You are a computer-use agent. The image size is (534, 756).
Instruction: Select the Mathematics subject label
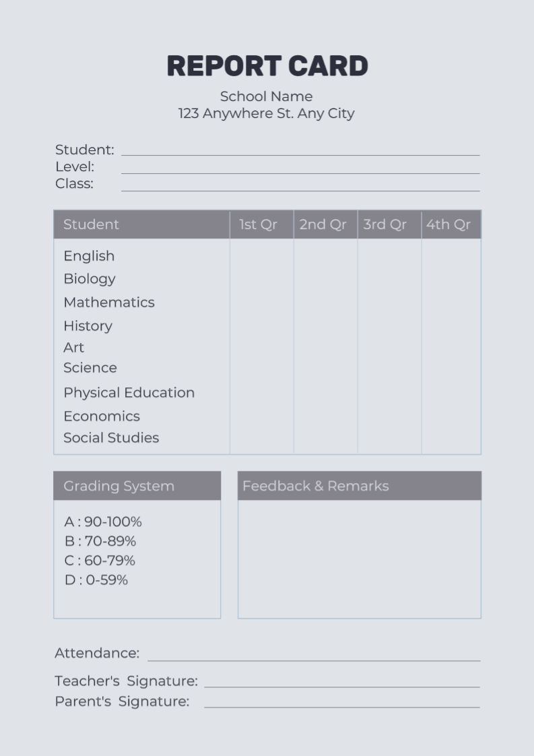tap(109, 303)
